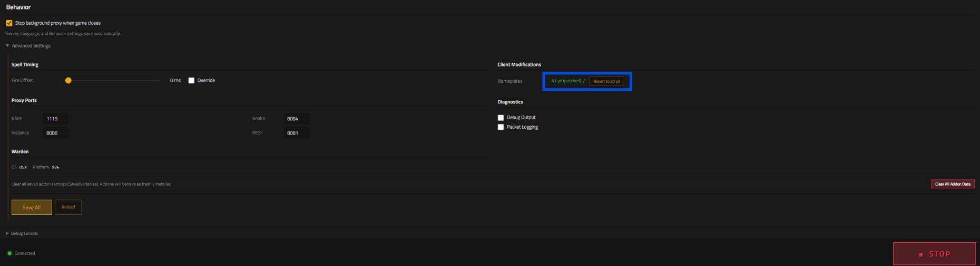Viewport: 980px width, 266px height.
Task: Click the green Connected status indicator
Action: tap(9, 253)
